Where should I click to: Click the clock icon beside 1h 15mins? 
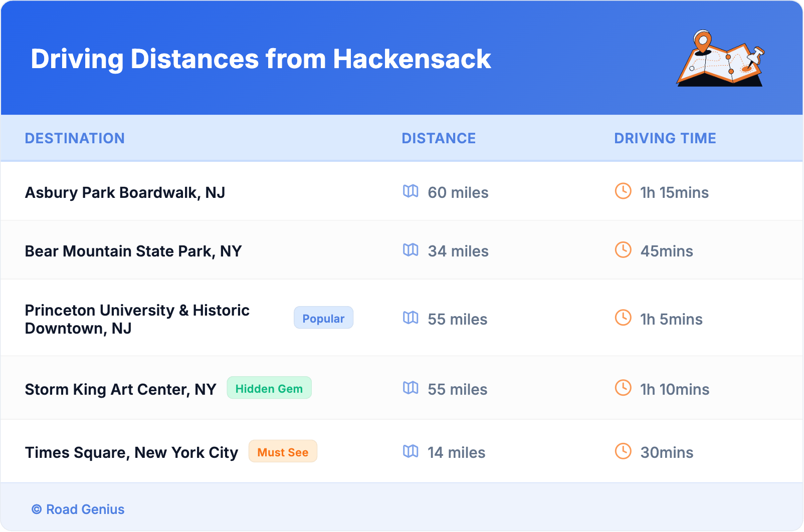pyautogui.click(x=623, y=191)
